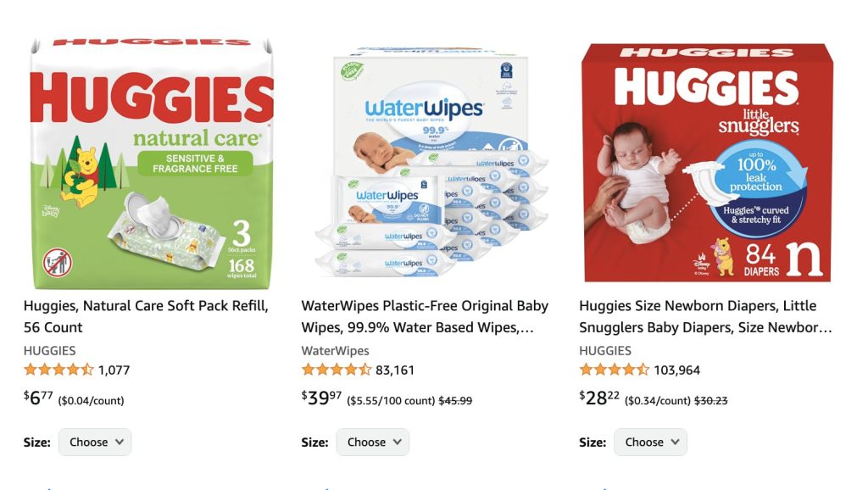The width and height of the screenshot is (868, 490).
Task: Click the $39.97 WaterWipes price
Action: pyautogui.click(x=321, y=398)
